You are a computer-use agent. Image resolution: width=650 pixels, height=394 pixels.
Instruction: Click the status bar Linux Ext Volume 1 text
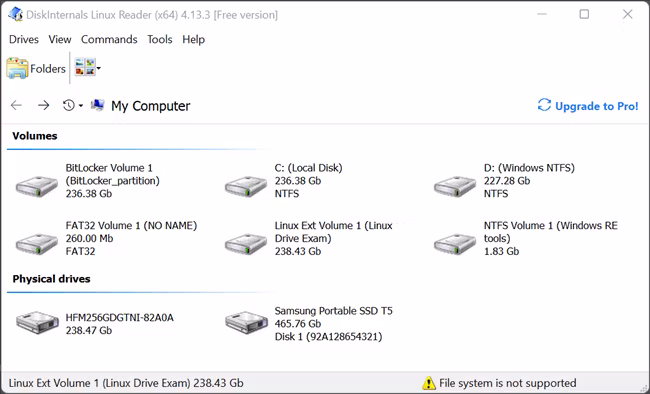126,383
